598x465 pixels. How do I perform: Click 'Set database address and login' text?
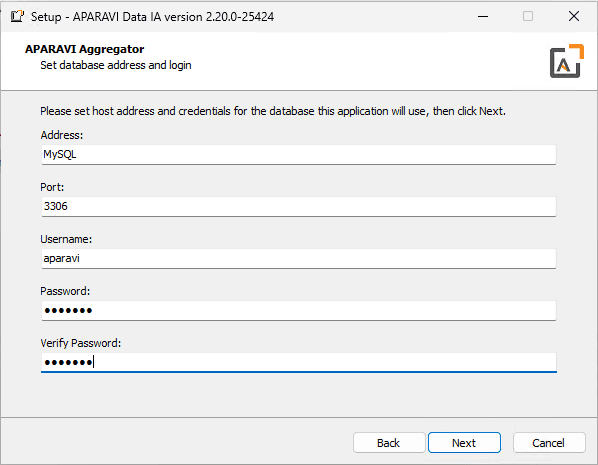tap(116, 65)
